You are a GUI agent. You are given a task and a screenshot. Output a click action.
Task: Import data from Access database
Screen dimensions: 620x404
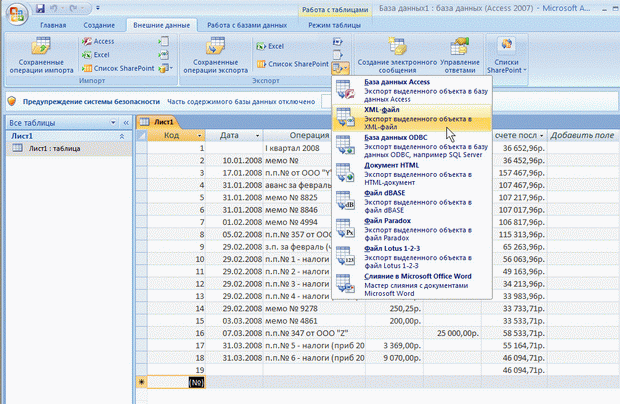(98, 42)
